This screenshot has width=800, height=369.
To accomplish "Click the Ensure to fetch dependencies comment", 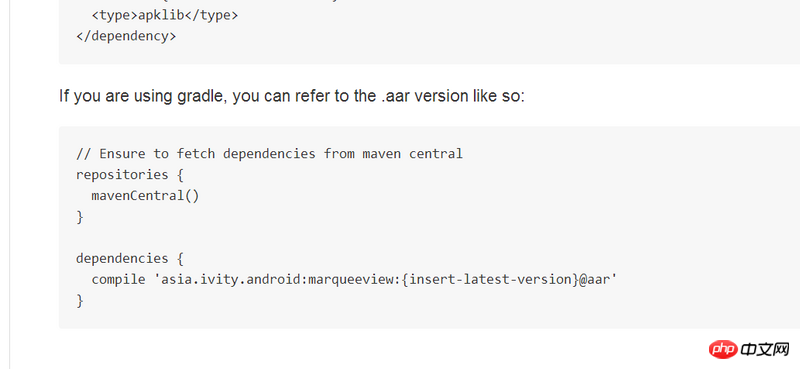I will (269, 154).
